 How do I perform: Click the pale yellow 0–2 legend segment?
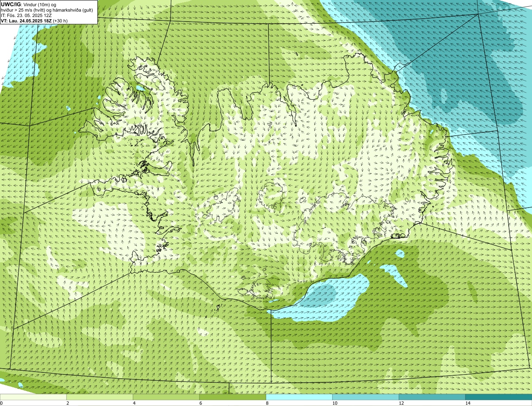33,397
